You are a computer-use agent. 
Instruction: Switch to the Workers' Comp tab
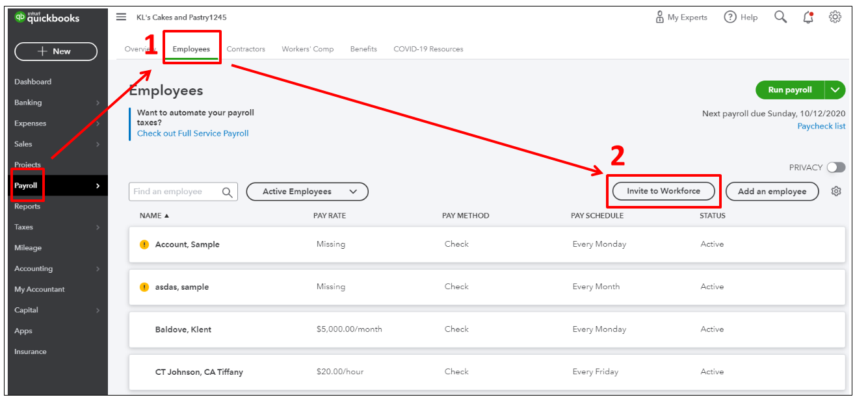coord(308,49)
